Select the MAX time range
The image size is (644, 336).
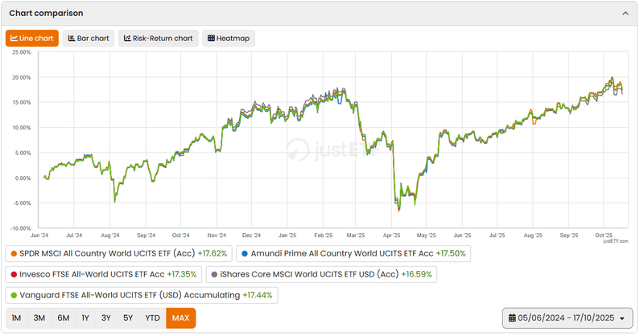pos(180,318)
